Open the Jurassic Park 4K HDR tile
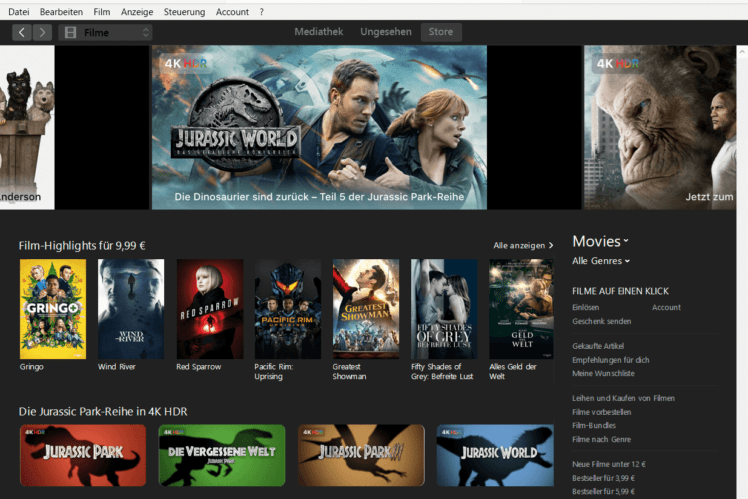This screenshot has height=499, width=748. click(x=83, y=456)
